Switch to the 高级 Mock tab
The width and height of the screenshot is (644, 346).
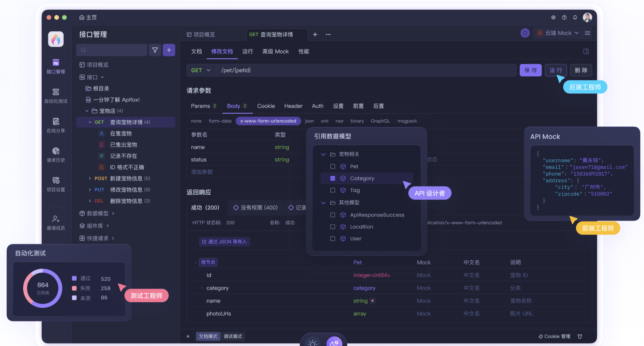pos(276,52)
